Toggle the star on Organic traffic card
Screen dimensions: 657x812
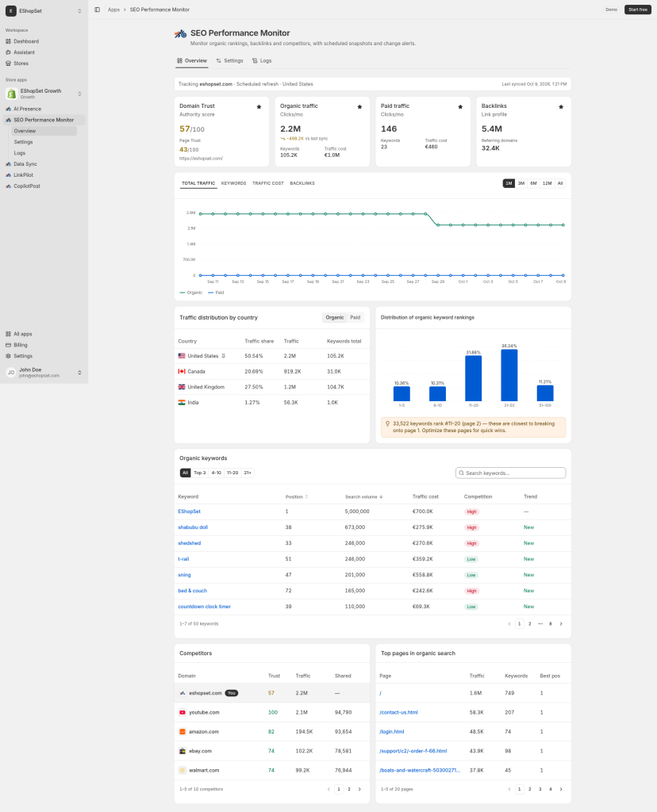tap(359, 107)
